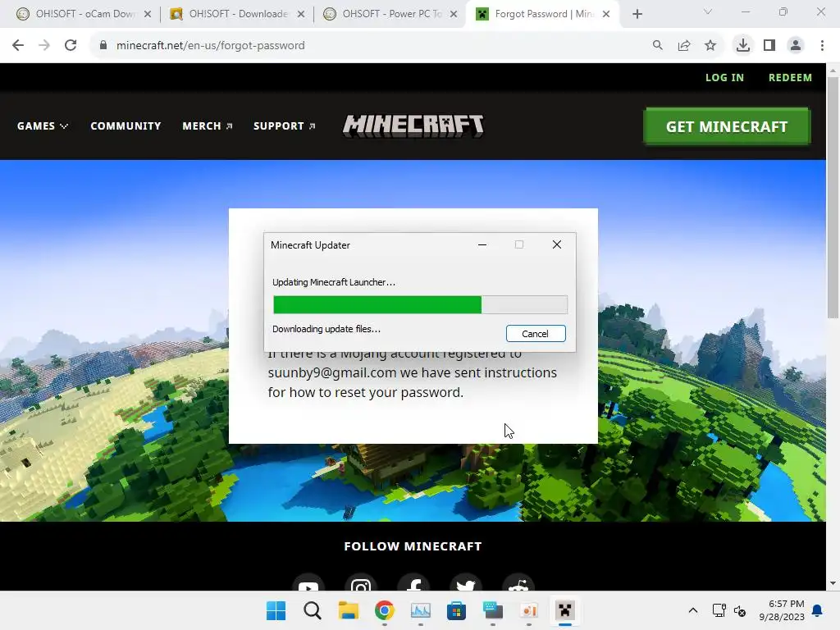
Task: Cancel the Minecraft Updater download
Action: pyautogui.click(x=536, y=333)
